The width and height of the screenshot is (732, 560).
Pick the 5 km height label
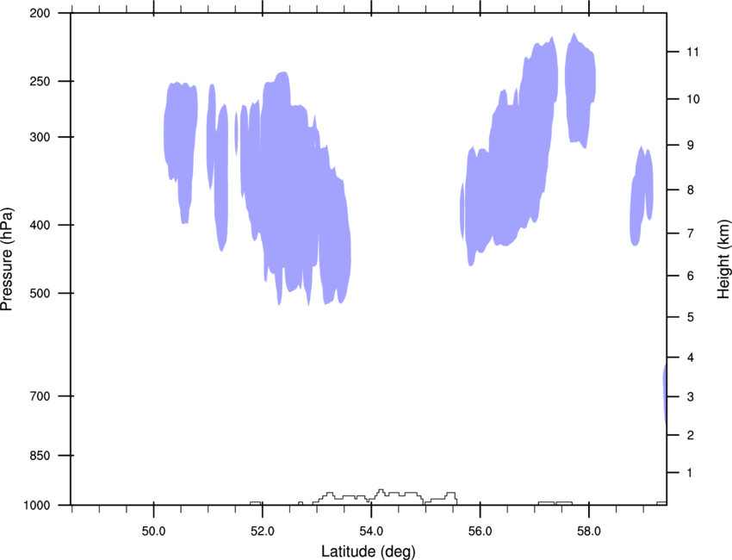pyautogui.click(x=690, y=318)
